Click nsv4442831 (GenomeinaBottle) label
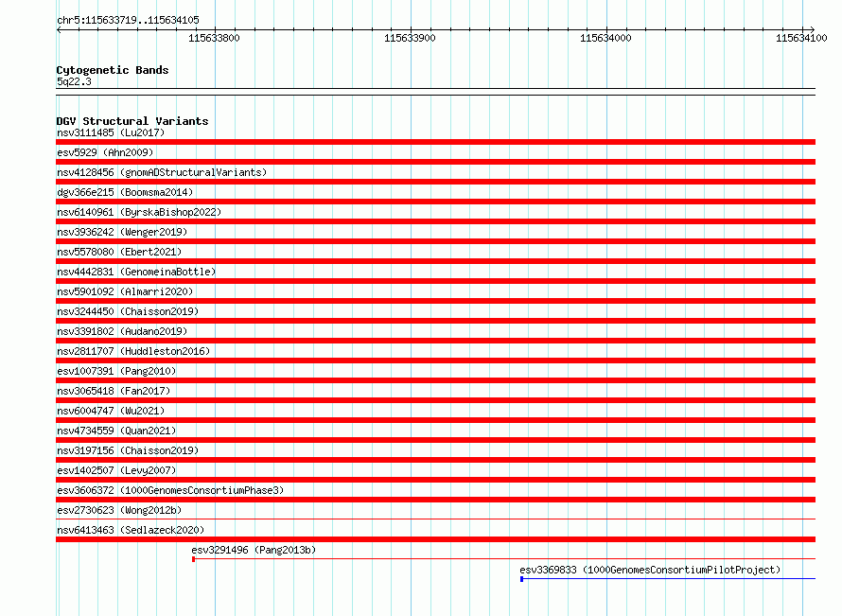The image size is (842, 616). [x=136, y=272]
